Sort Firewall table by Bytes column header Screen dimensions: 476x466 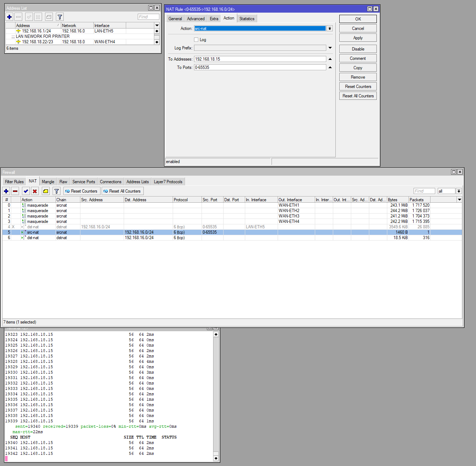398,200
